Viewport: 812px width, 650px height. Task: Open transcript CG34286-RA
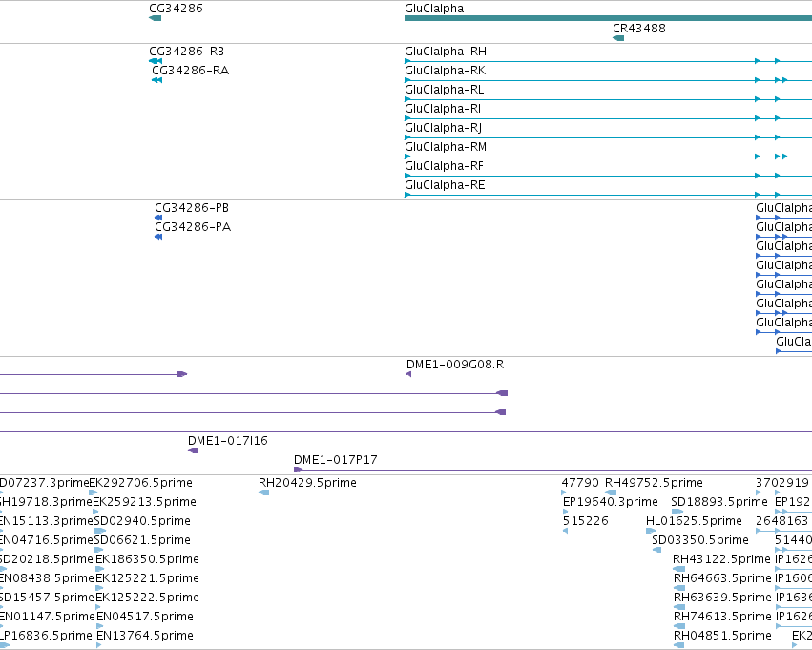point(190,71)
